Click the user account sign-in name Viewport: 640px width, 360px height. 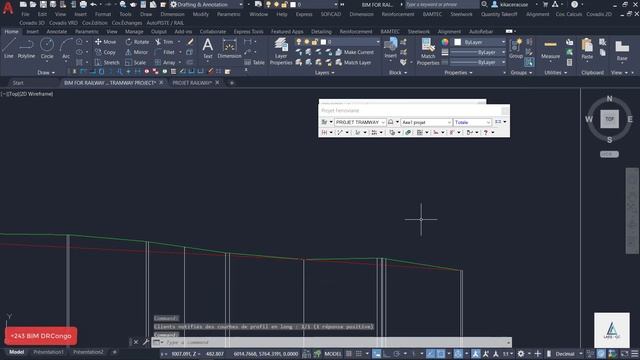[x=514, y=4]
